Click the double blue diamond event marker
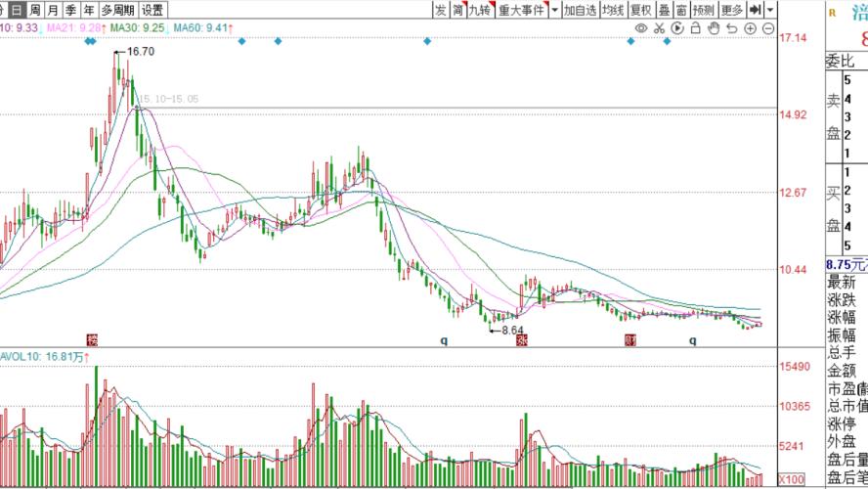Screen dimensions: 868x489 click(x=90, y=41)
